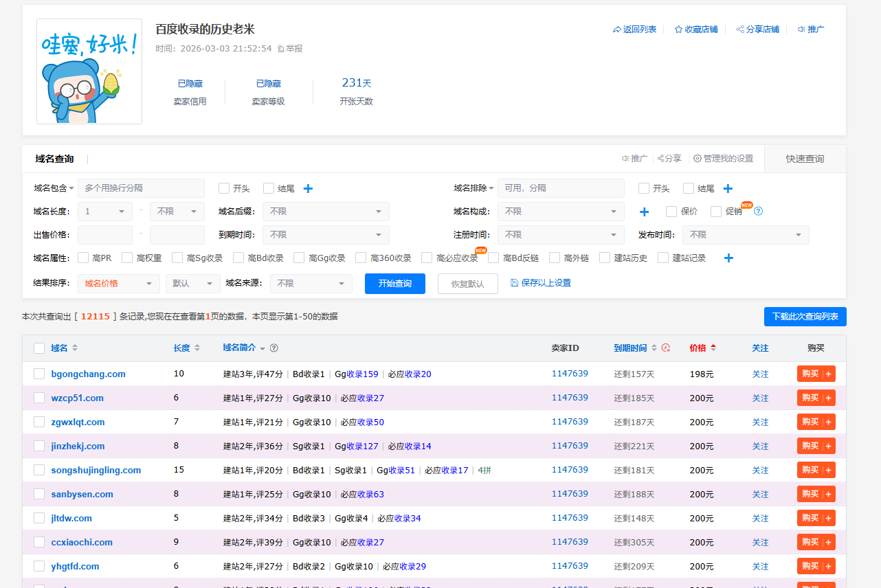Click the 返回列表 arrow icon

pyautogui.click(x=616, y=30)
